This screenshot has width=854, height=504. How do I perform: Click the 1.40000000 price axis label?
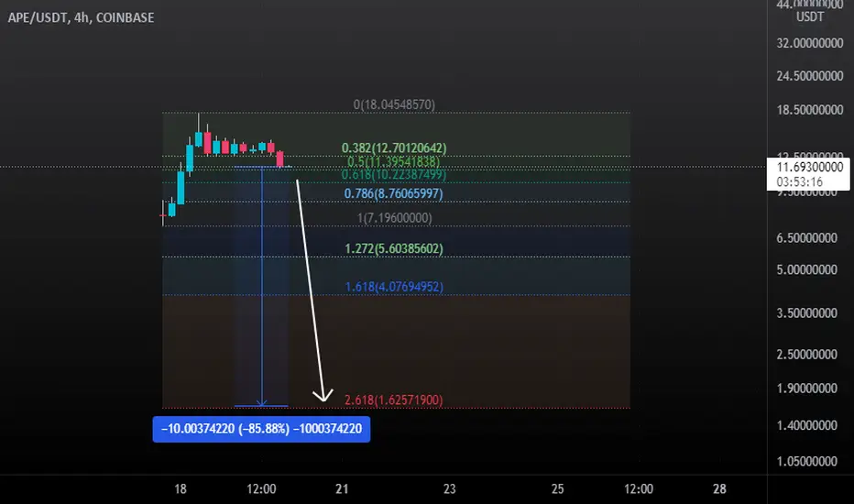(806, 425)
